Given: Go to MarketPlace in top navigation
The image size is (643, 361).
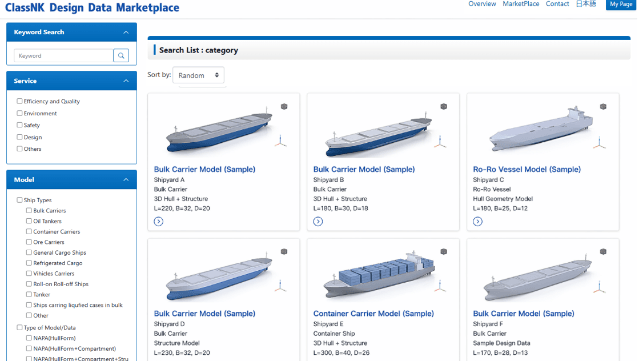Looking at the screenshot, I should point(521,4).
